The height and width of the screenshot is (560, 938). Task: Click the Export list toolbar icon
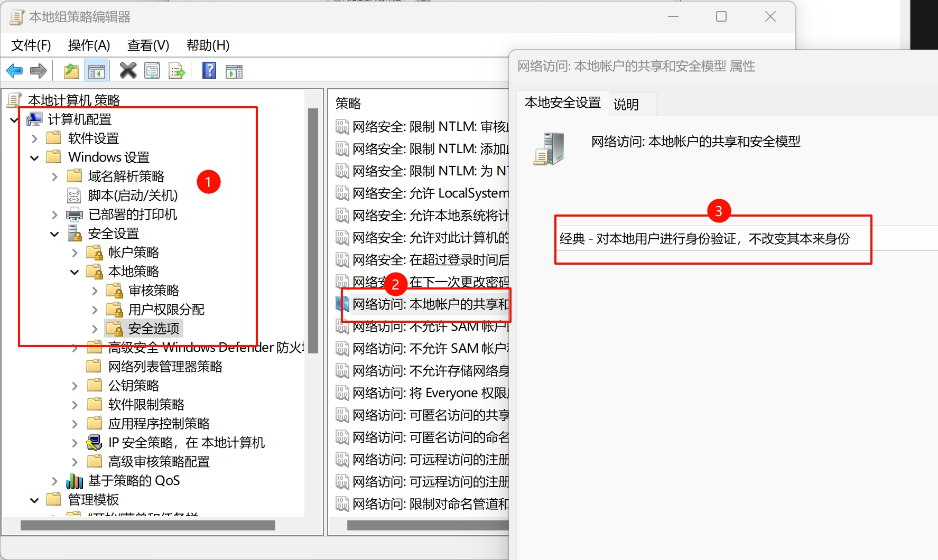(177, 71)
